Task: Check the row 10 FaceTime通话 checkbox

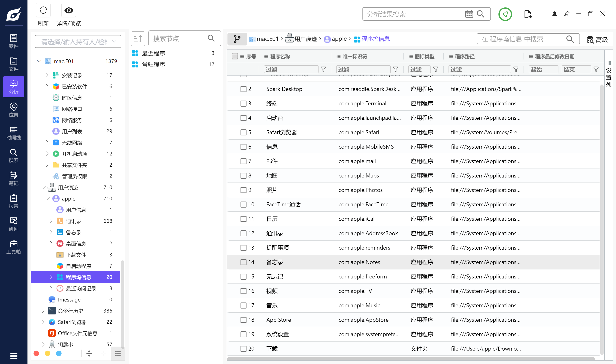Action: [x=243, y=205]
